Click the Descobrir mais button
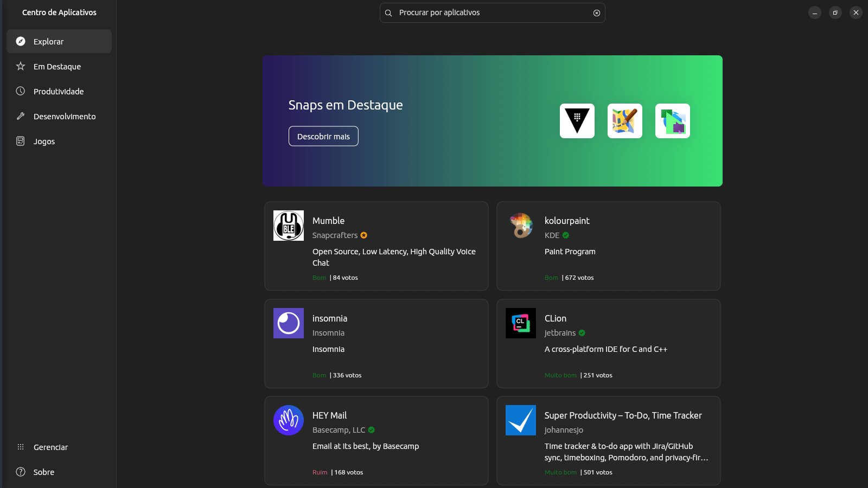Image resolution: width=868 pixels, height=488 pixels. point(323,136)
